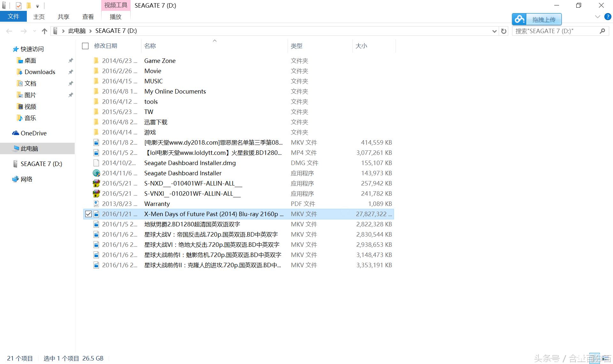Open 视频 in navigation pane
This screenshot has width=613, height=364.
point(30,106)
